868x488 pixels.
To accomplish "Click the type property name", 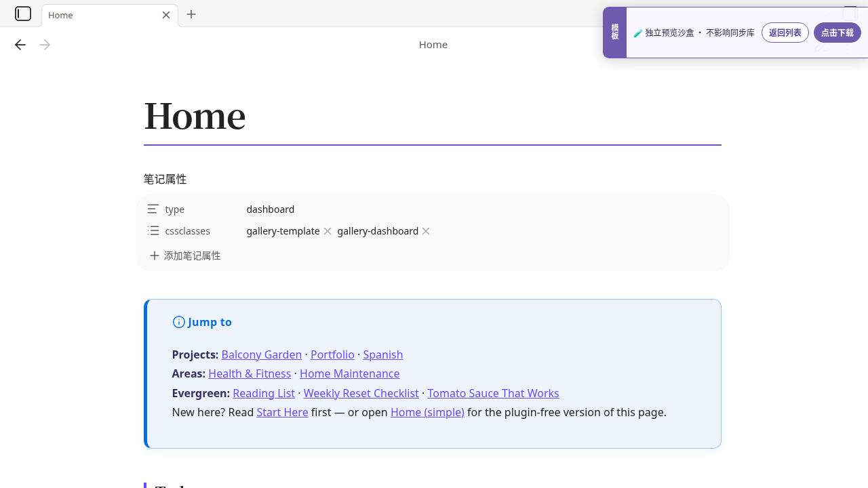I will tap(175, 209).
